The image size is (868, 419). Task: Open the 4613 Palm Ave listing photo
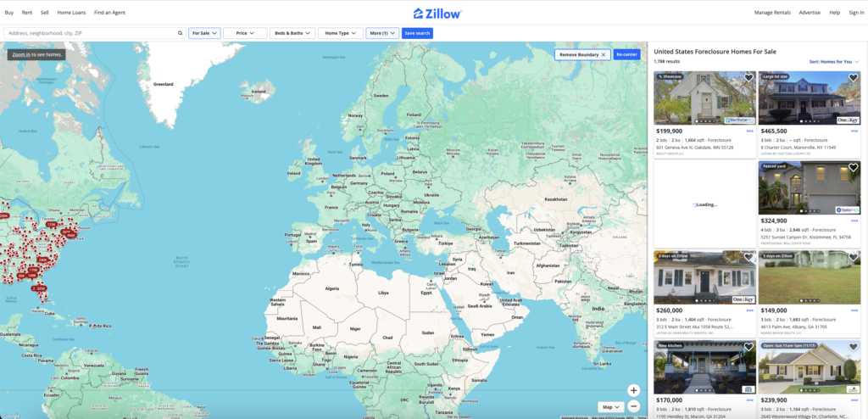click(x=810, y=277)
